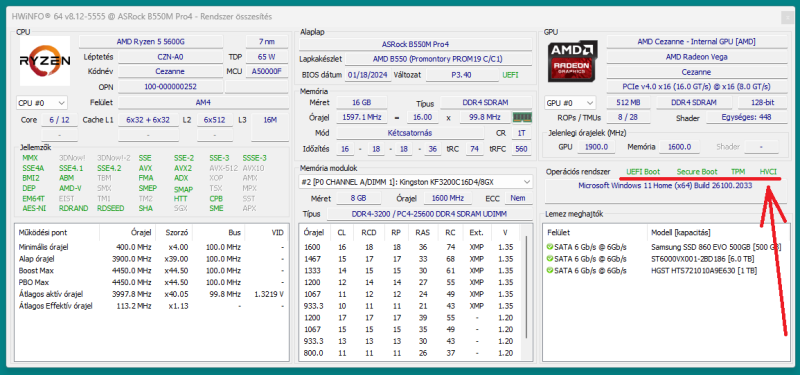Click the Secure Boot indicator

pos(697,171)
